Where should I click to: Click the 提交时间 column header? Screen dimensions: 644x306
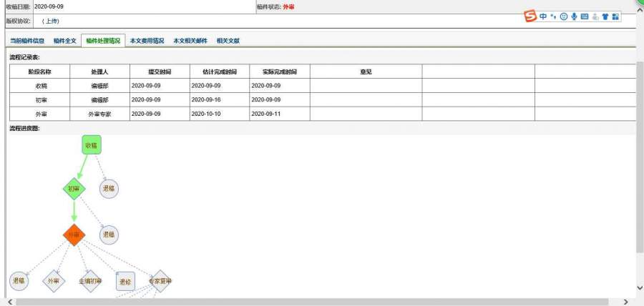point(160,71)
